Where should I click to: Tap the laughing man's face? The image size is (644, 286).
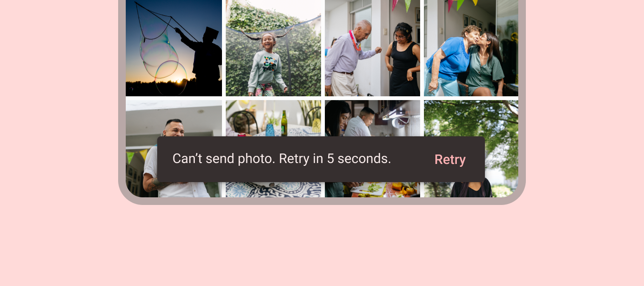pos(173,130)
